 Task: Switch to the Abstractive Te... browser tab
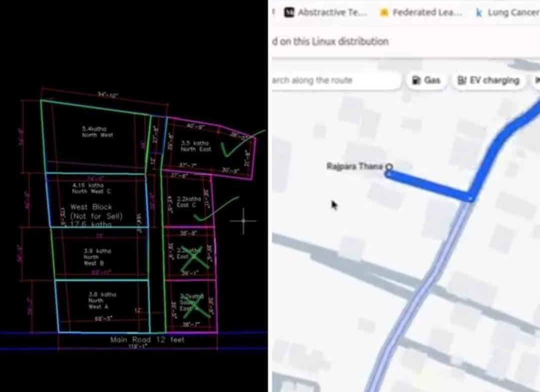tap(332, 13)
